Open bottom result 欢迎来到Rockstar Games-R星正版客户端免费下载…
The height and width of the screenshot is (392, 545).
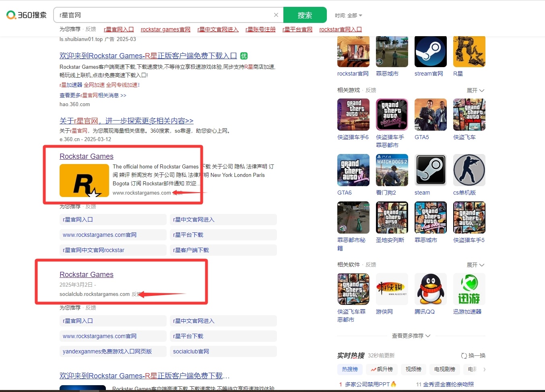(x=145, y=376)
